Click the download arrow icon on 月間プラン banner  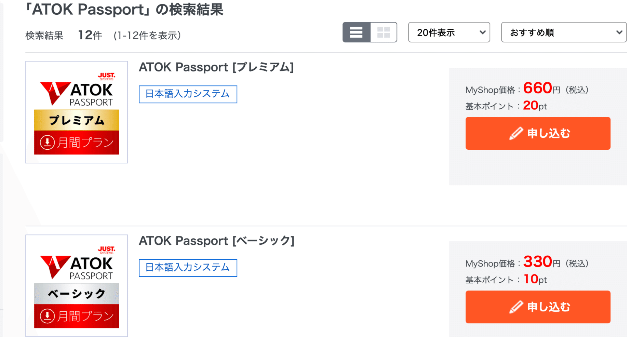coord(48,142)
